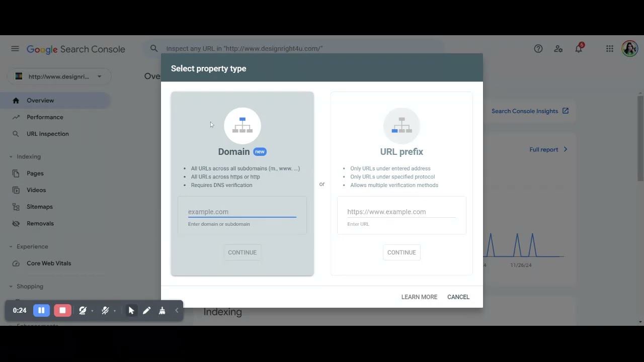Click the Core Web Vitals gauge icon

(x=16, y=263)
